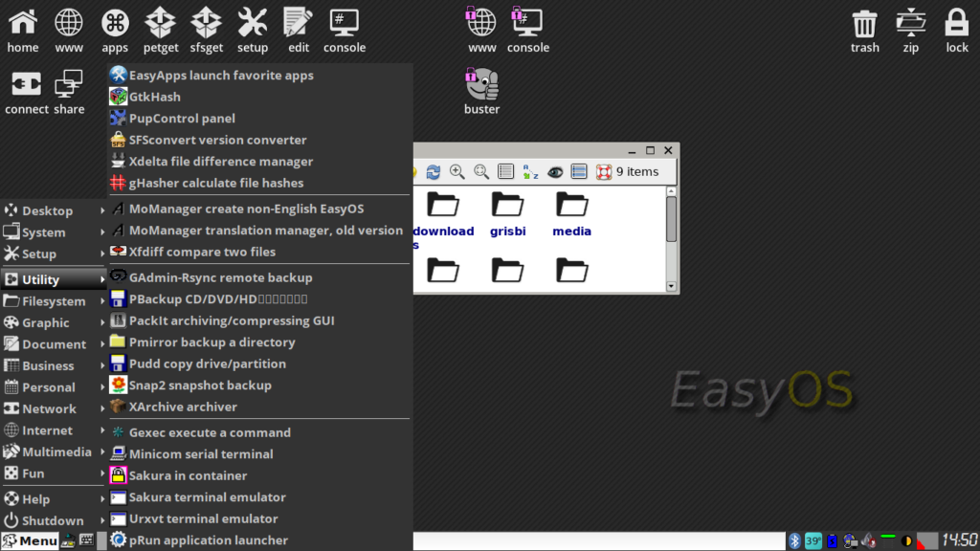Choose XArchive archiver from Utility menu
Image resolution: width=980 pixels, height=551 pixels.
pyautogui.click(x=183, y=407)
